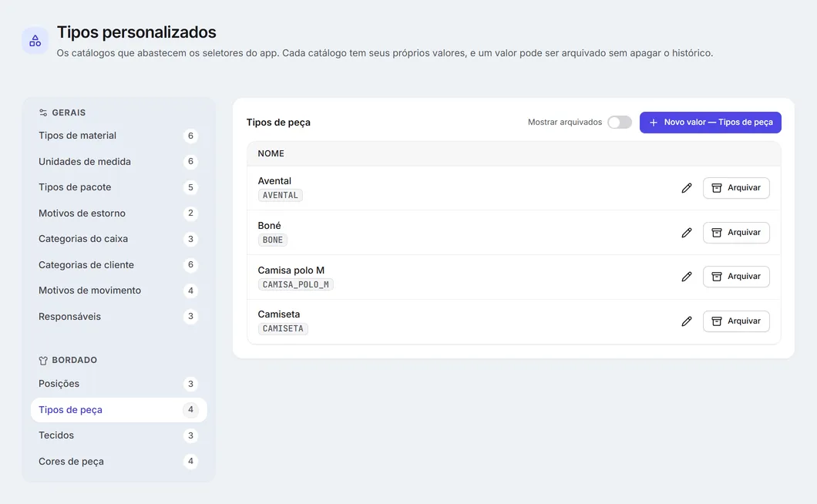Click the Gerais section sliders icon
817x504 pixels.
pos(43,113)
